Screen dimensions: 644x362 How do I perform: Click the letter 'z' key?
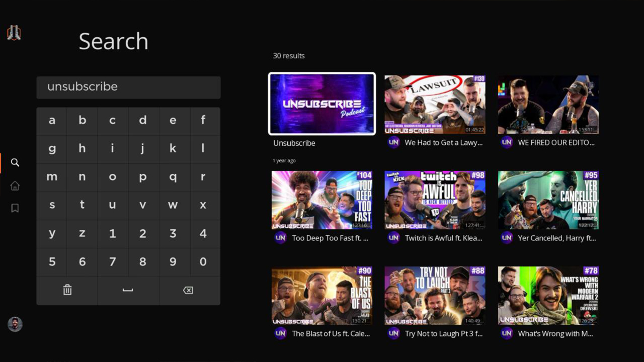point(82,233)
